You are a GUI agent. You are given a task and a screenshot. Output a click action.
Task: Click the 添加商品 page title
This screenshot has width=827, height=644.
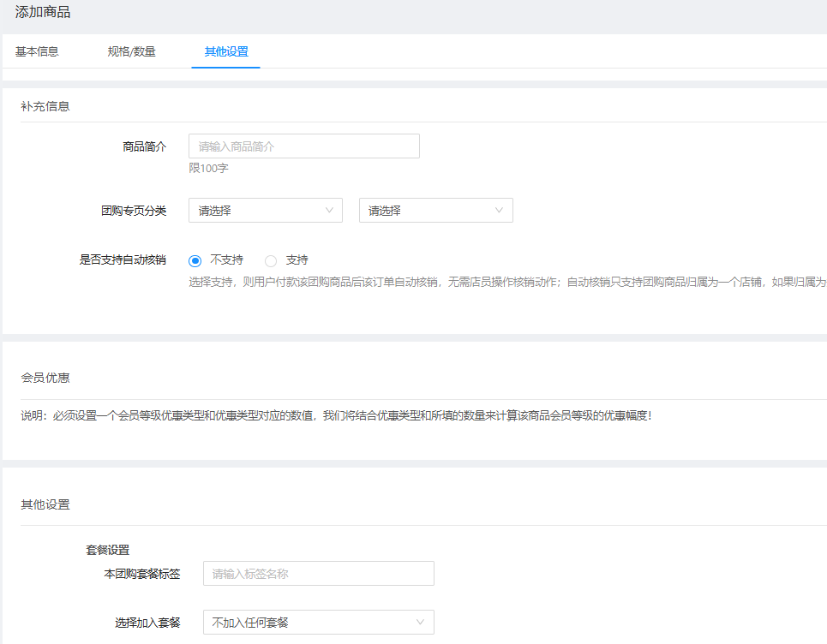(43, 12)
